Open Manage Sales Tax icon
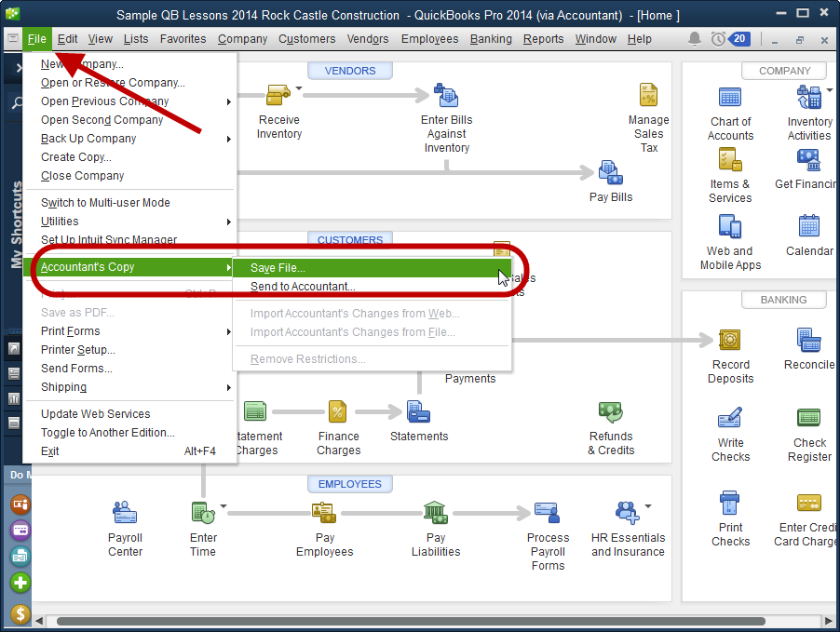This screenshot has height=632, width=840. 648,95
